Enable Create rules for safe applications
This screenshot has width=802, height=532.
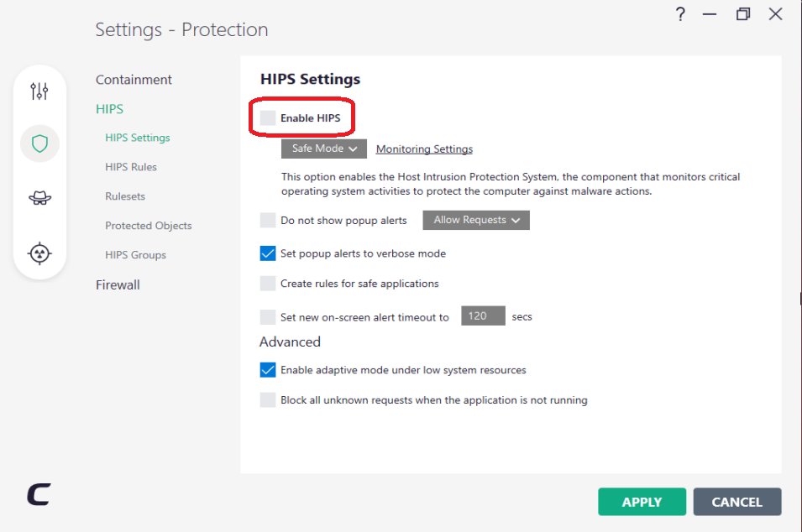(268, 284)
